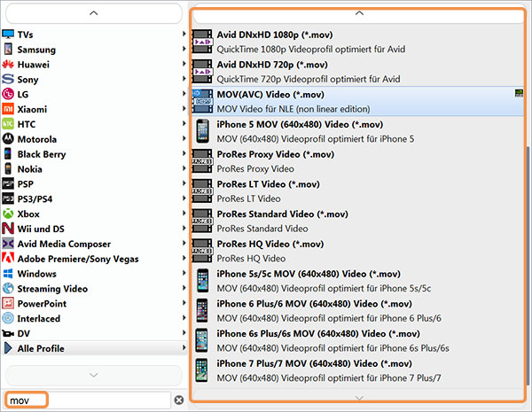Open the Interlaced category
Viewport: 532px width, 412px height.
[x=94, y=318]
